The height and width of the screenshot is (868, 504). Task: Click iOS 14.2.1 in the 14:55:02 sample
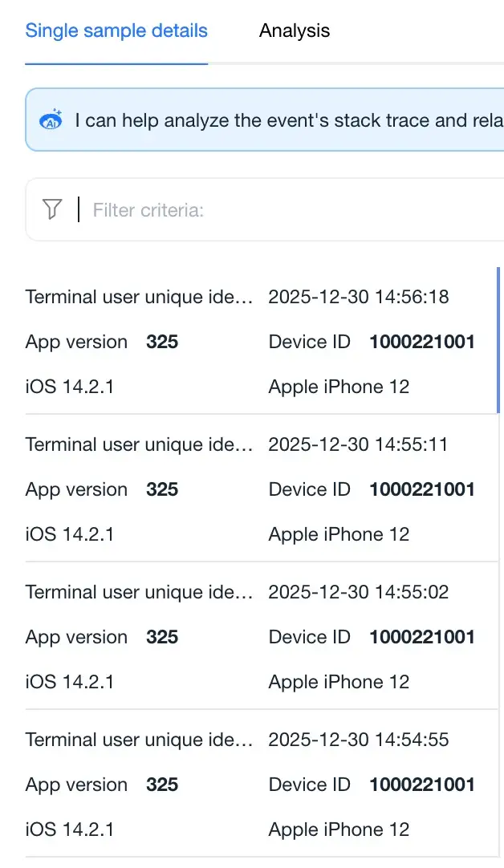(x=70, y=682)
